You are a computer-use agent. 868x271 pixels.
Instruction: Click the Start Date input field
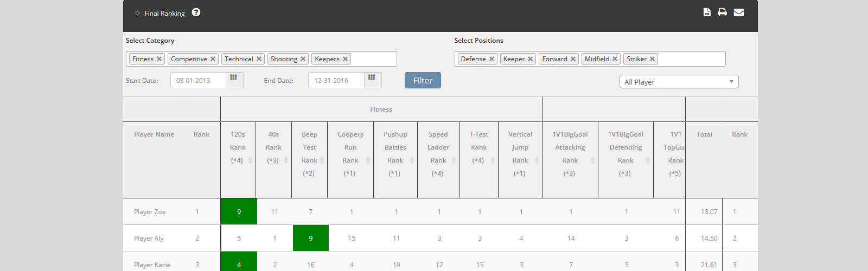tap(198, 80)
